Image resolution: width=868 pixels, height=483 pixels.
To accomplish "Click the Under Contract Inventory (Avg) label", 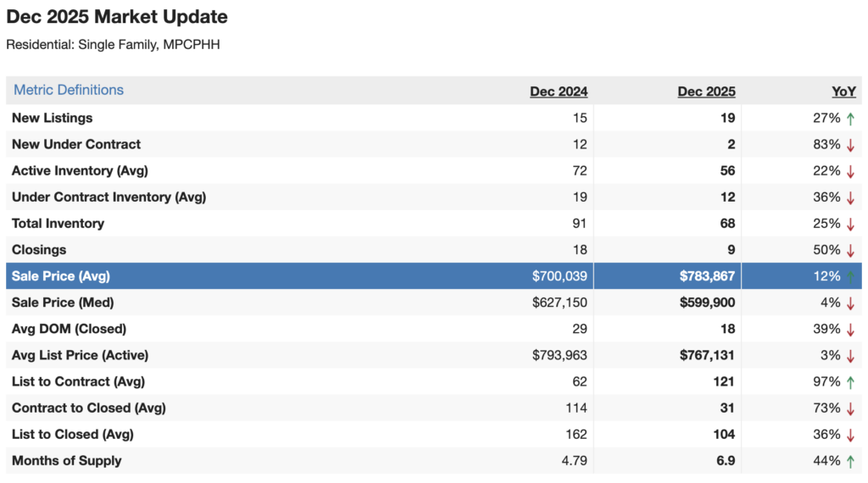I will pyautogui.click(x=108, y=197).
